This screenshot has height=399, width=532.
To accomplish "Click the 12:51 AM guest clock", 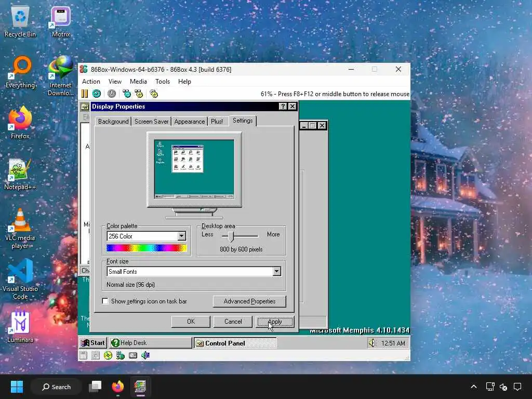I will tap(393, 343).
